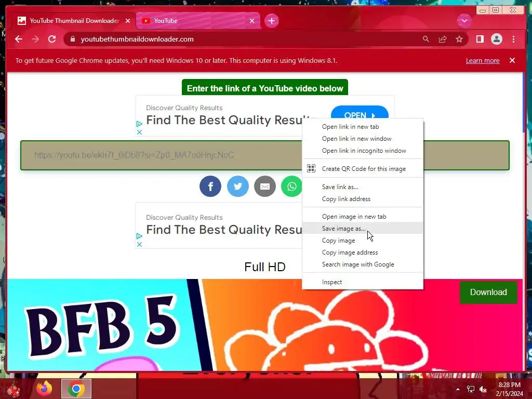Select Create QR Code for this image
This screenshot has width=532, height=399.
[362, 169]
